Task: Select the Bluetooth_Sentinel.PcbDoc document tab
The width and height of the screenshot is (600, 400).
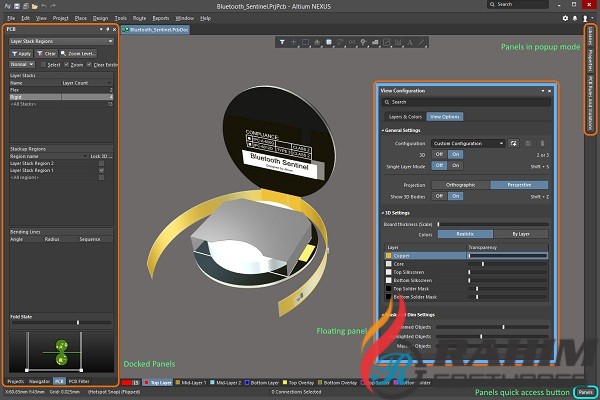Action: pyautogui.click(x=155, y=29)
